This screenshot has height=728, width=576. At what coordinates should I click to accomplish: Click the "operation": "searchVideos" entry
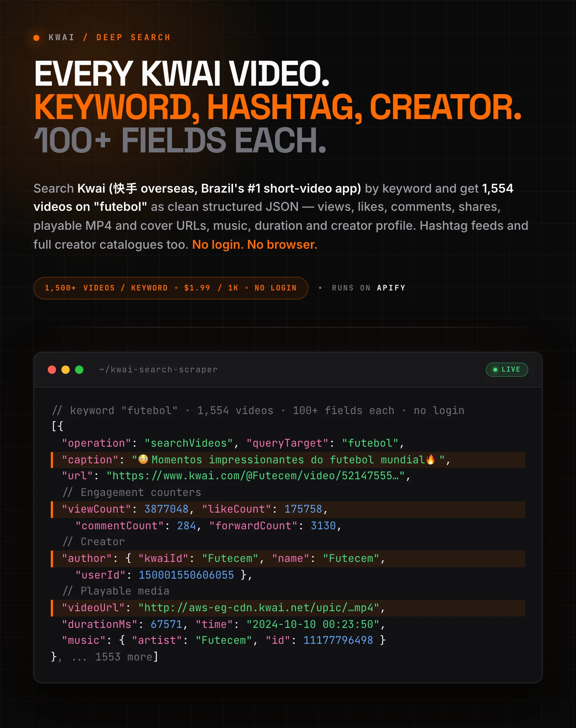[x=147, y=443]
